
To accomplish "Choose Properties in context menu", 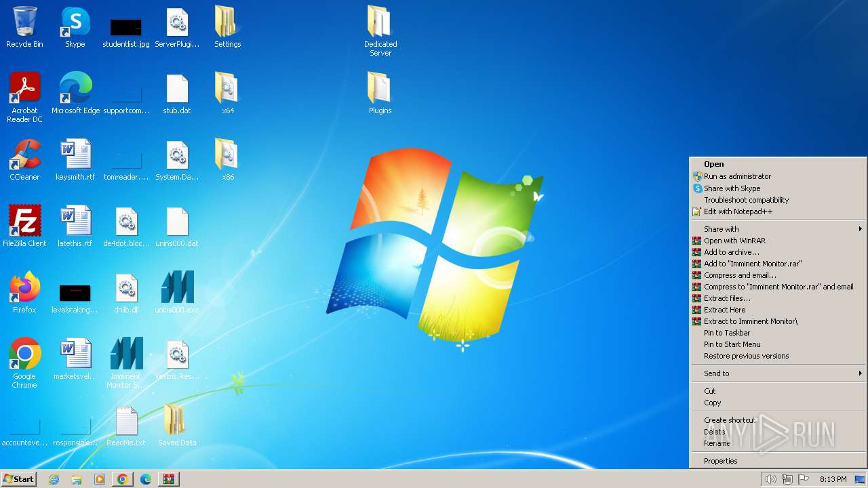I will tap(778, 461).
